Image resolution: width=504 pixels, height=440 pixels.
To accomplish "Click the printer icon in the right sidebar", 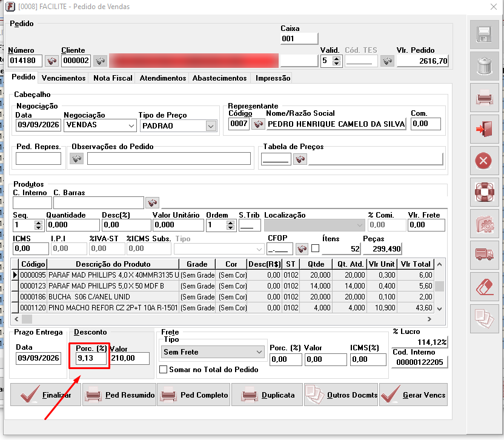I will [x=485, y=98].
